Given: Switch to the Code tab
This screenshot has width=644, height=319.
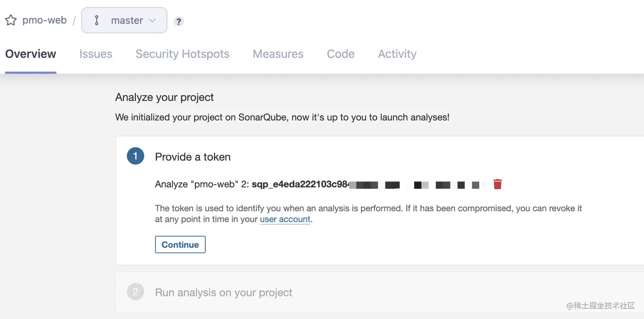Looking at the screenshot, I should coord(341,54).
